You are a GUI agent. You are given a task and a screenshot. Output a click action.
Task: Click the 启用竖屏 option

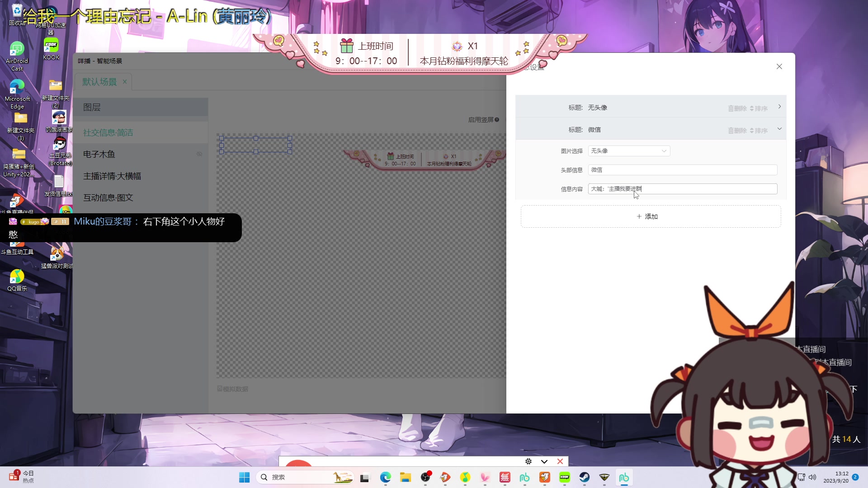[x=483, y=120]
